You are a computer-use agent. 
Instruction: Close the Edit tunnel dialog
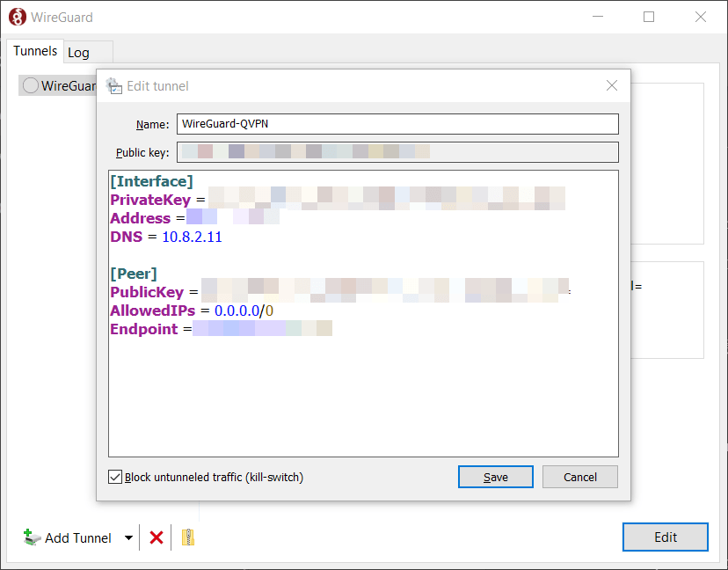pos(611,85)
